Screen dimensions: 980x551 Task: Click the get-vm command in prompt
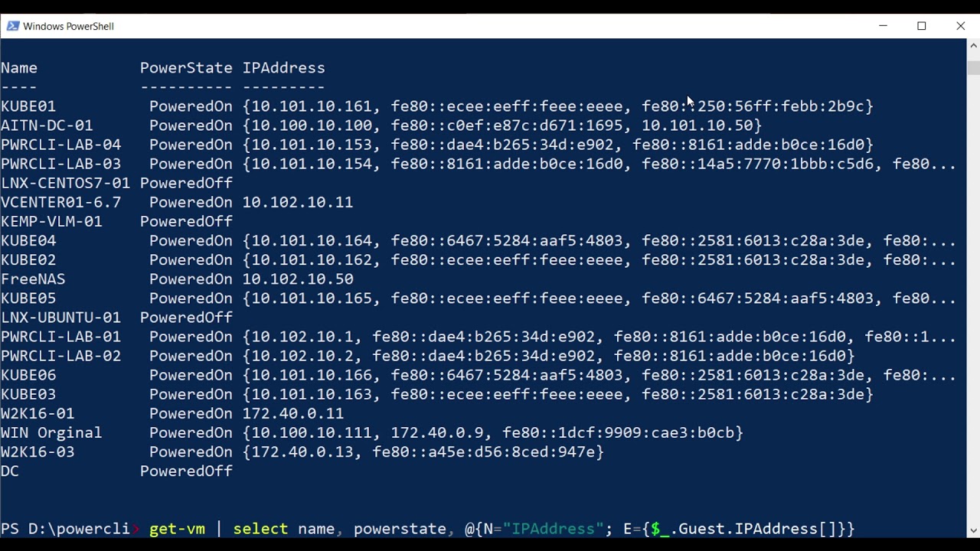pyautogui.click(x=177, y=529)
